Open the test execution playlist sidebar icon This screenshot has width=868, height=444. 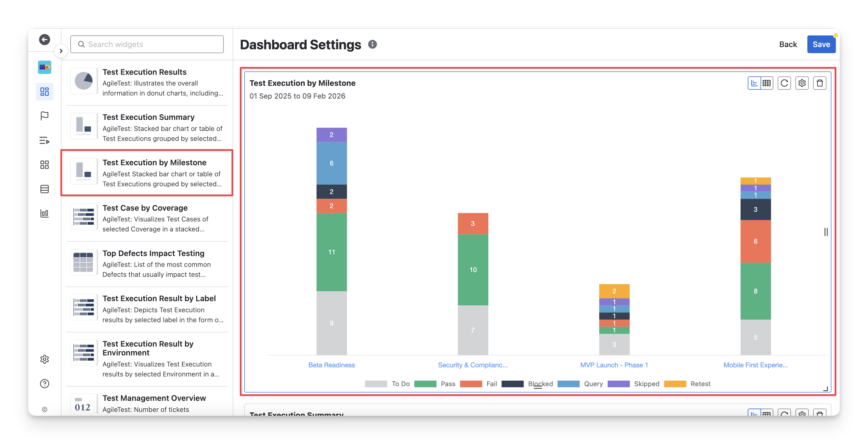pyautogui.click(x=45, y=140)
